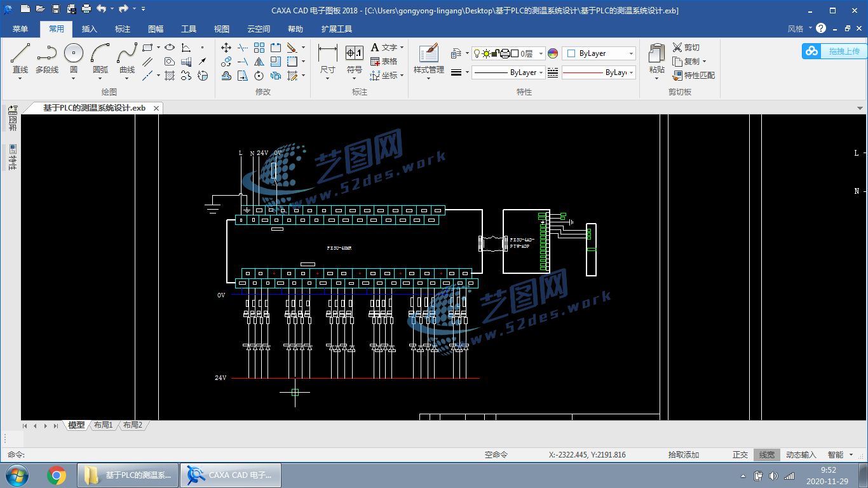This screenshot has height=488, width=868.
Task: Select the rectangle drawing tool
Action: click(147, 47)
